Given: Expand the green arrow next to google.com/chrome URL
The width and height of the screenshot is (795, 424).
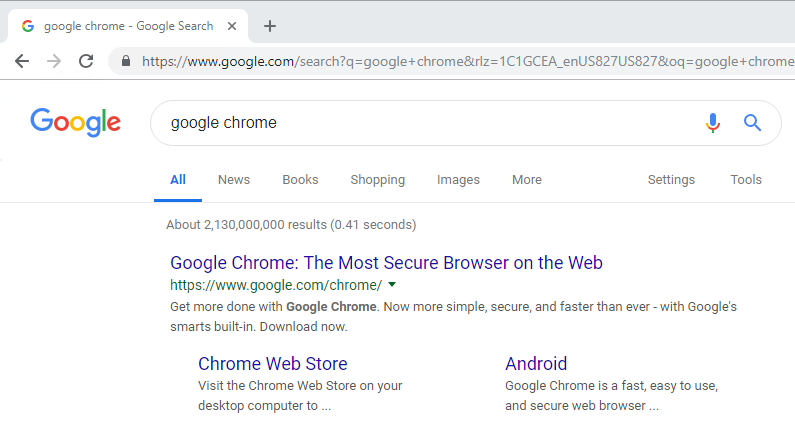Looking at the screenshot, I should point(391,285).
